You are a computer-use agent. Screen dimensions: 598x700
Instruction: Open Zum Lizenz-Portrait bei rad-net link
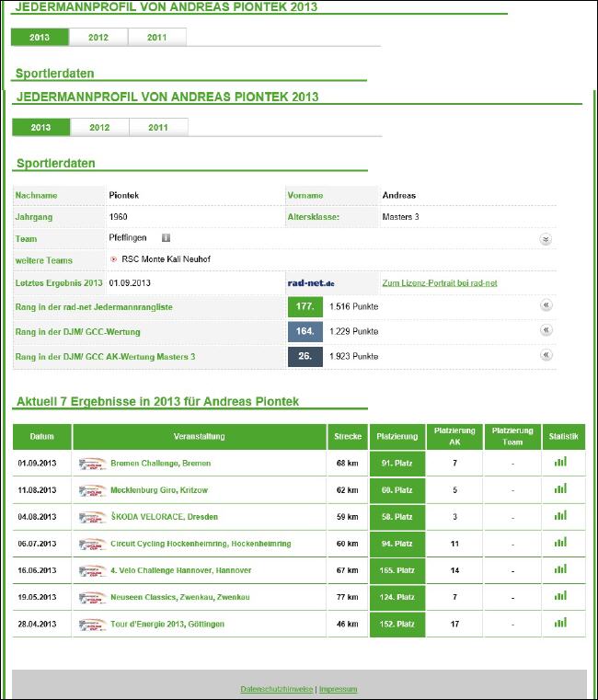click(440, 283)
